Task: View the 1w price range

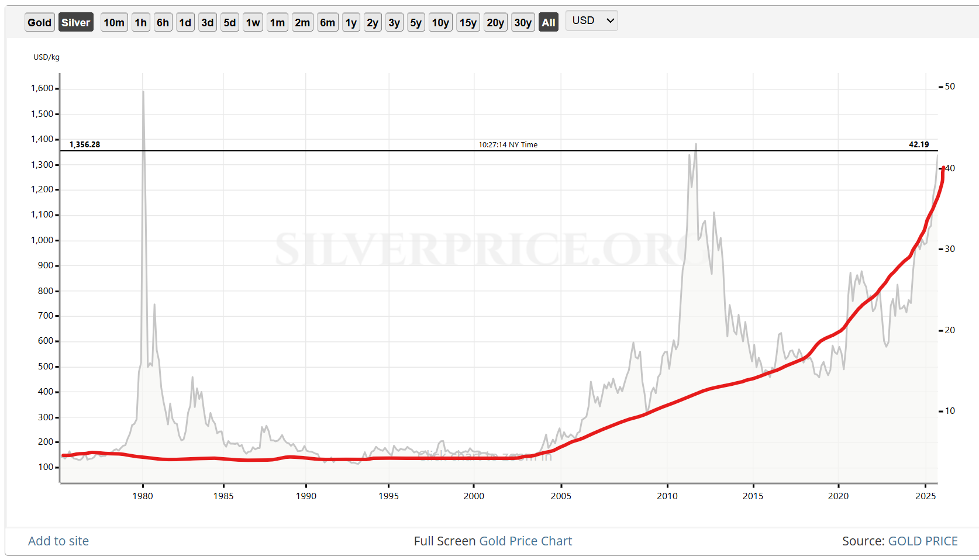Action: (253, 22)
